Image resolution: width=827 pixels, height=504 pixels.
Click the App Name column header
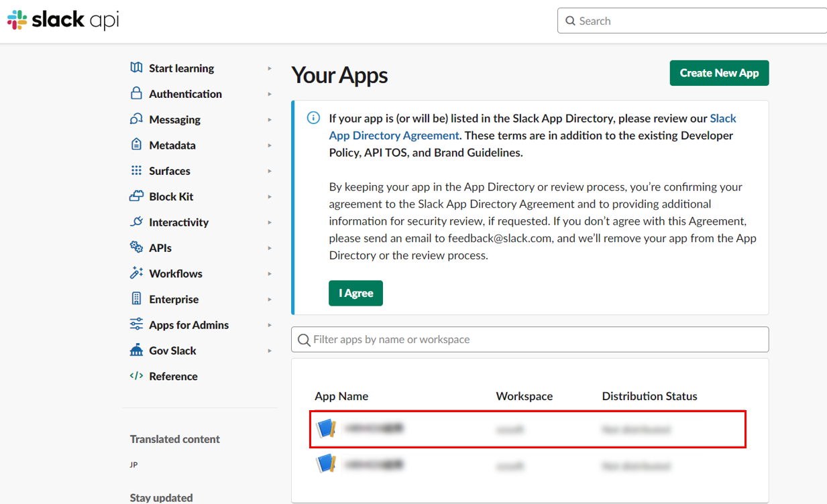point(341,396)
